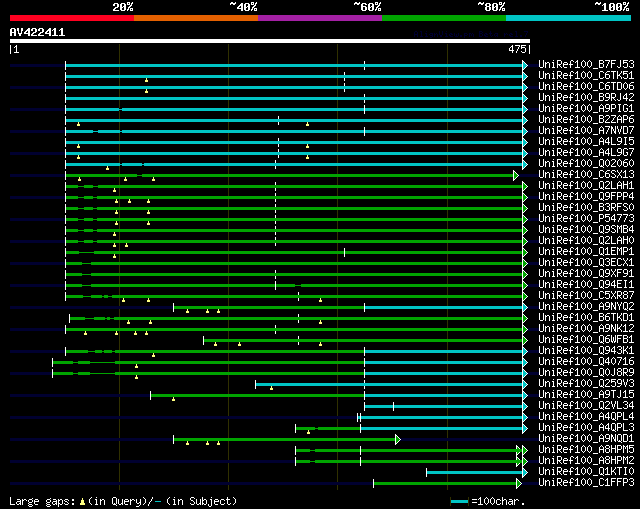Click UniRef100_A4L9I5 label
The width and height of the screenshot is (640, 509).
[586, 142]
